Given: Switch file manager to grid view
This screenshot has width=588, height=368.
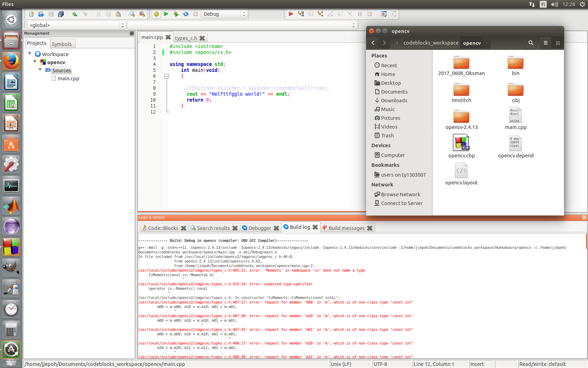Looking at the screenshot, I should [x=558, y=43].
